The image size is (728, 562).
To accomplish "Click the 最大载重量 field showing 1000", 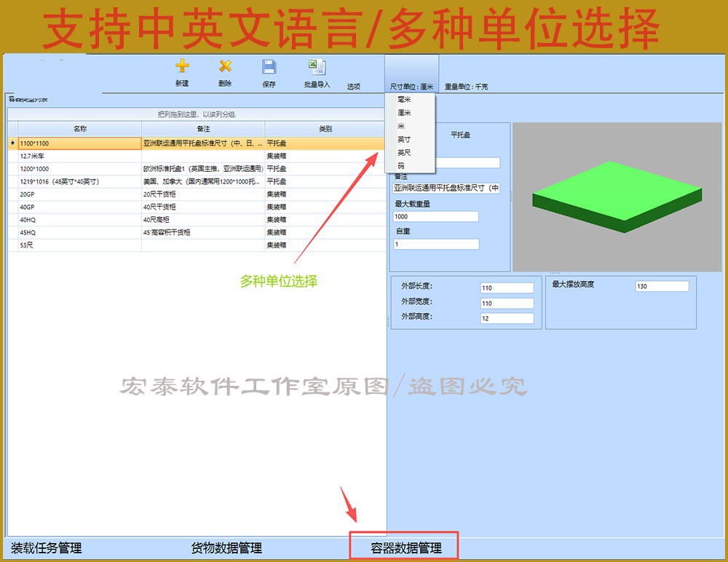I will click(x=436, y=216).
